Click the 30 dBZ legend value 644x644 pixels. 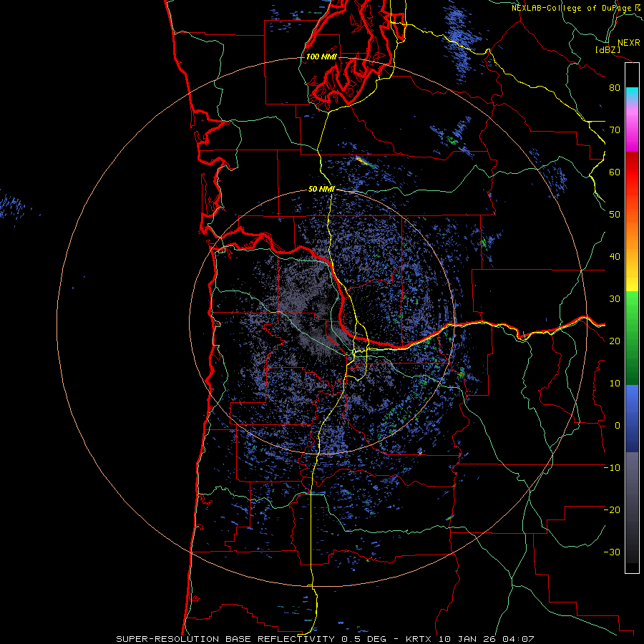click(615, 299)
